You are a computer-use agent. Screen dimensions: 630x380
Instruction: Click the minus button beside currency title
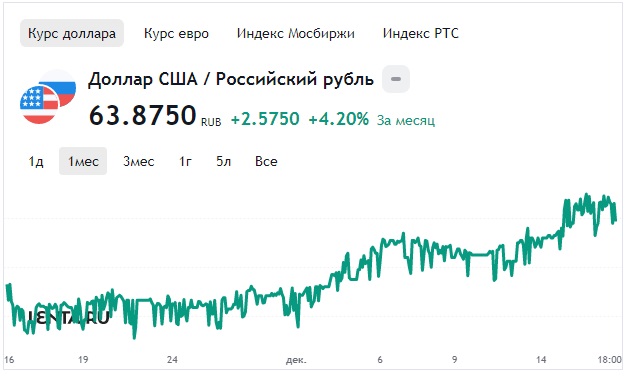point(396,79)
